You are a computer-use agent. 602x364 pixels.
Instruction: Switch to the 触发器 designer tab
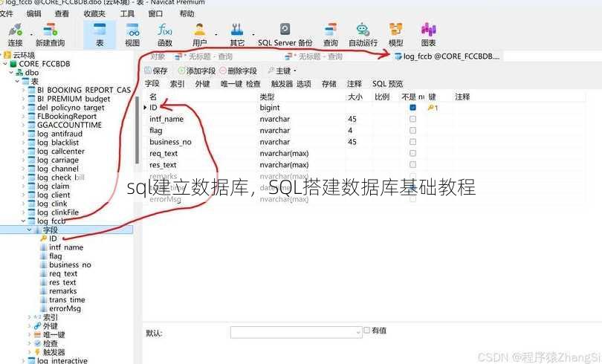point(282,84)
